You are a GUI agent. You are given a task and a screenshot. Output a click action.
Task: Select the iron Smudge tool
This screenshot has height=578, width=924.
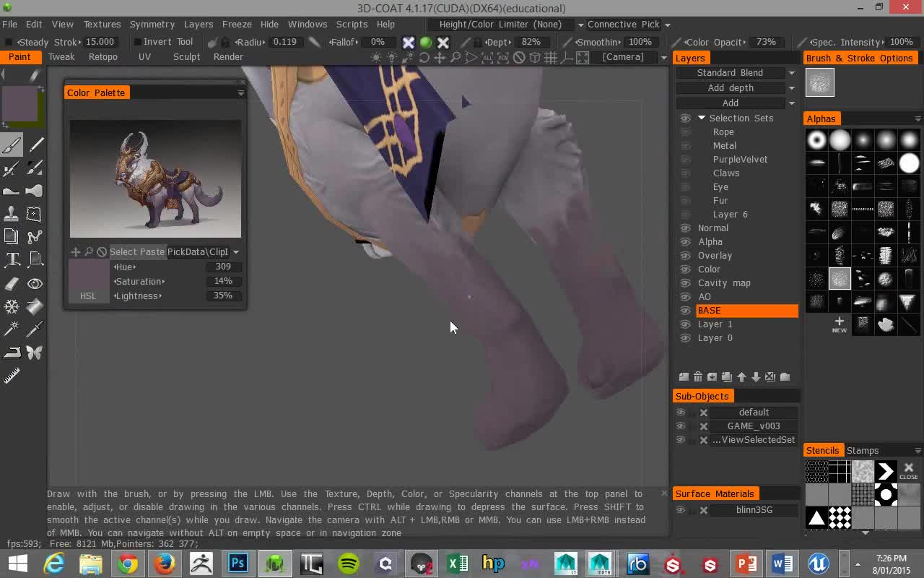pyautogui.click(x=12, y=353)
